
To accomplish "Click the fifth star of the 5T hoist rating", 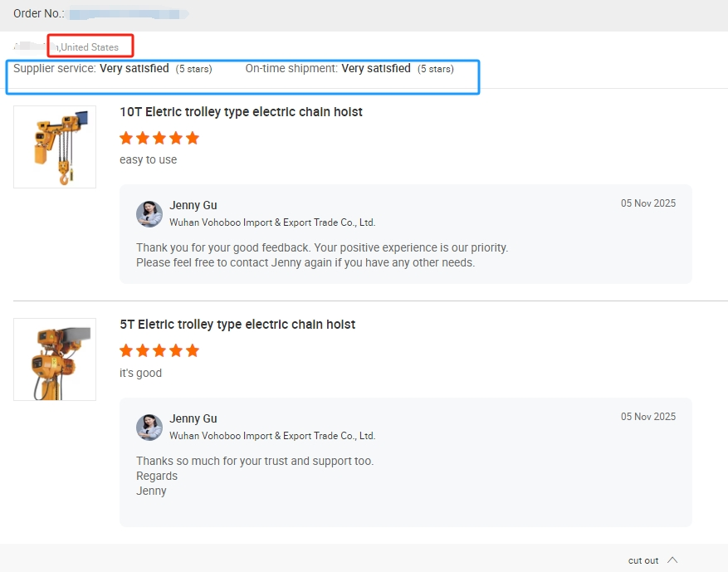I will 193,350.
